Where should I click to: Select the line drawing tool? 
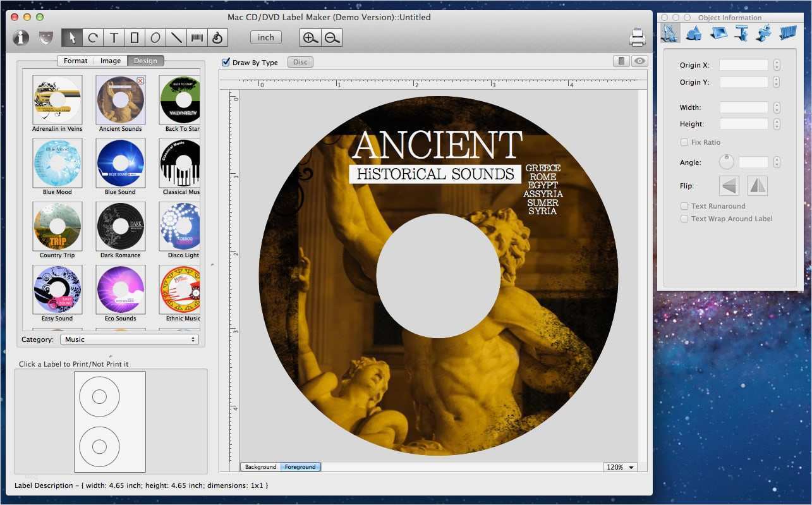176,37
